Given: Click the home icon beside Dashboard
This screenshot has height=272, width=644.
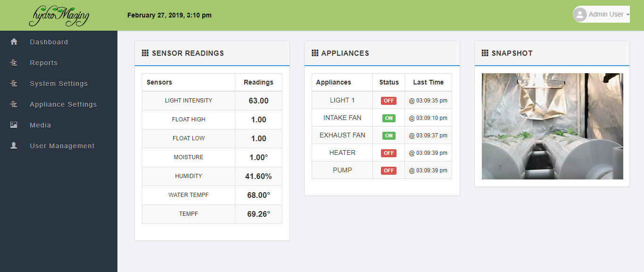Looking at the screenshot, I should tap(14, 42).
